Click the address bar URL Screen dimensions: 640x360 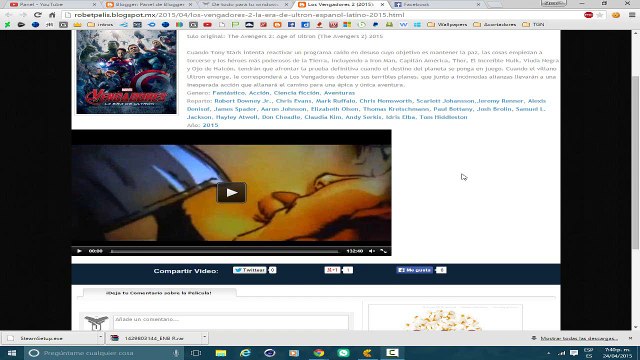tap(239, 15)
